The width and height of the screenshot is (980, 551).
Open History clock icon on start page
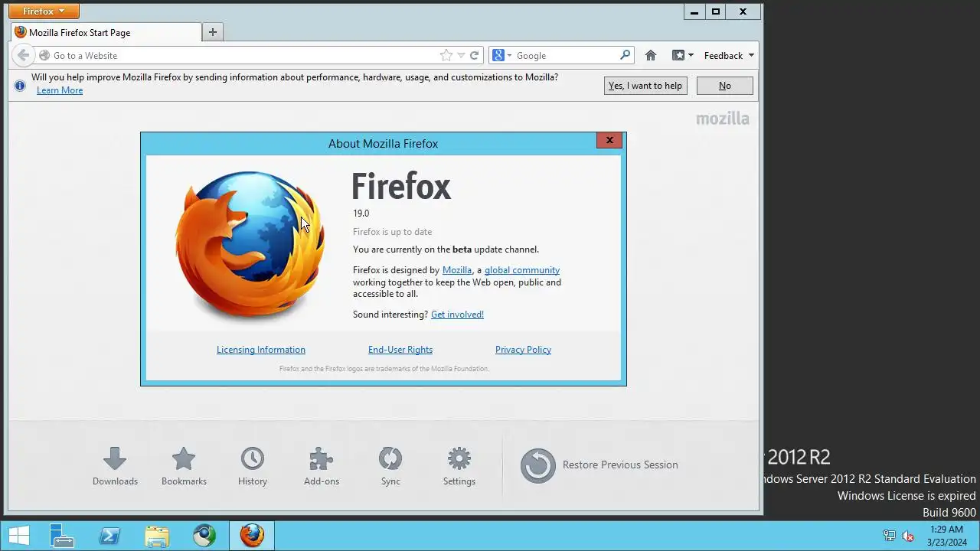click(x=253, y=466)
